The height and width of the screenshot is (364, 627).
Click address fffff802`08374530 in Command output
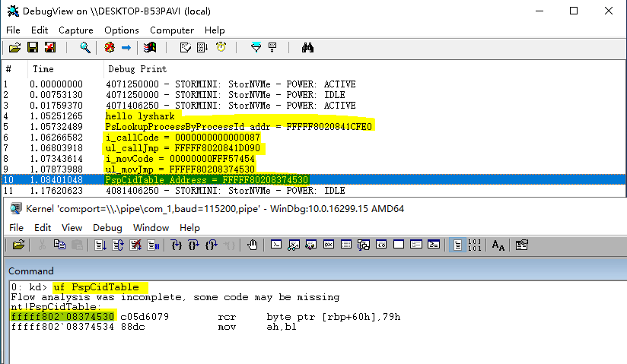click(x=63, y=317)
